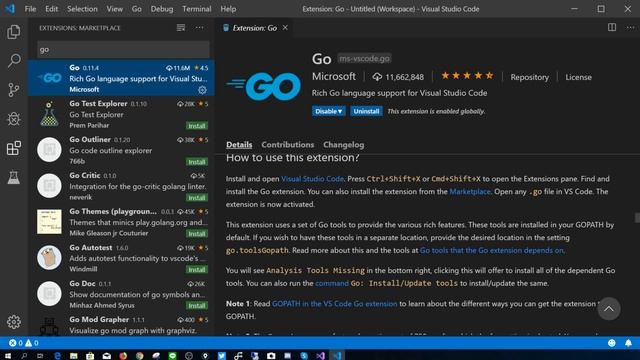Open Microsoft Edge from the taskbar
This screenshot has height=360, width=640.
tap(57, 356)
